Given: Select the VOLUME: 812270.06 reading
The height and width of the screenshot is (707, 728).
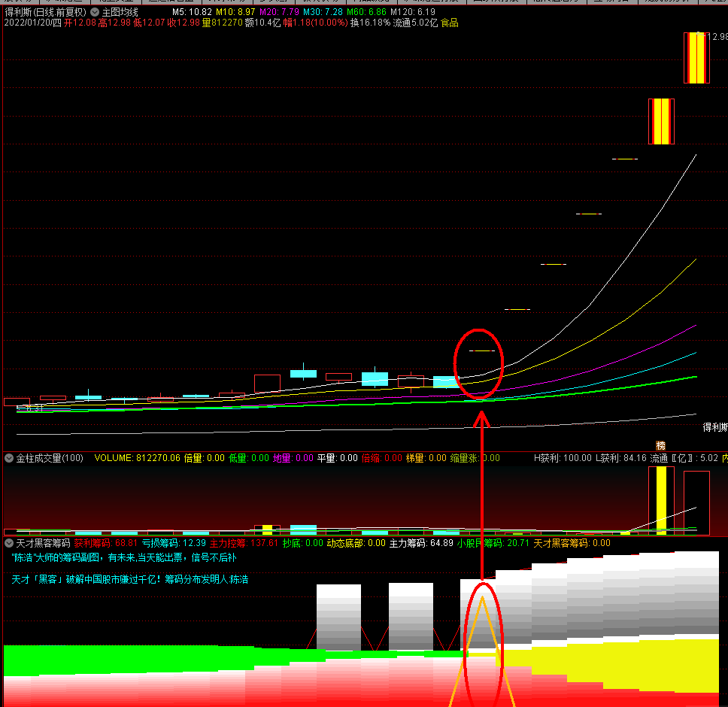Looking at the screenshot, I should pos(137,458).
